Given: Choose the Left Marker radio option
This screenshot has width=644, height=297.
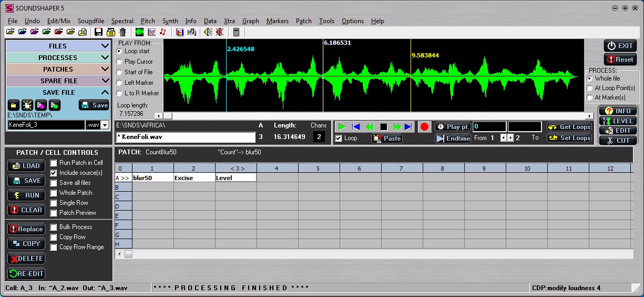Looking at the screenshot, I should (119, 83).
